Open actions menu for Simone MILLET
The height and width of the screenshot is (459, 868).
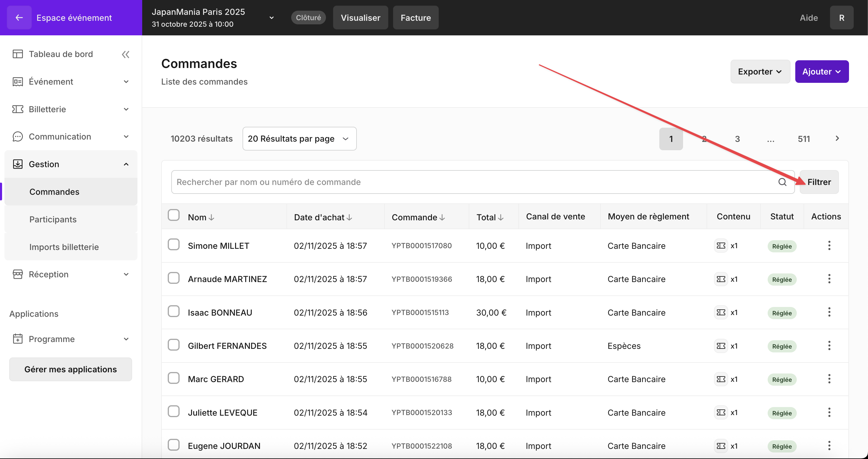(829, 246)
